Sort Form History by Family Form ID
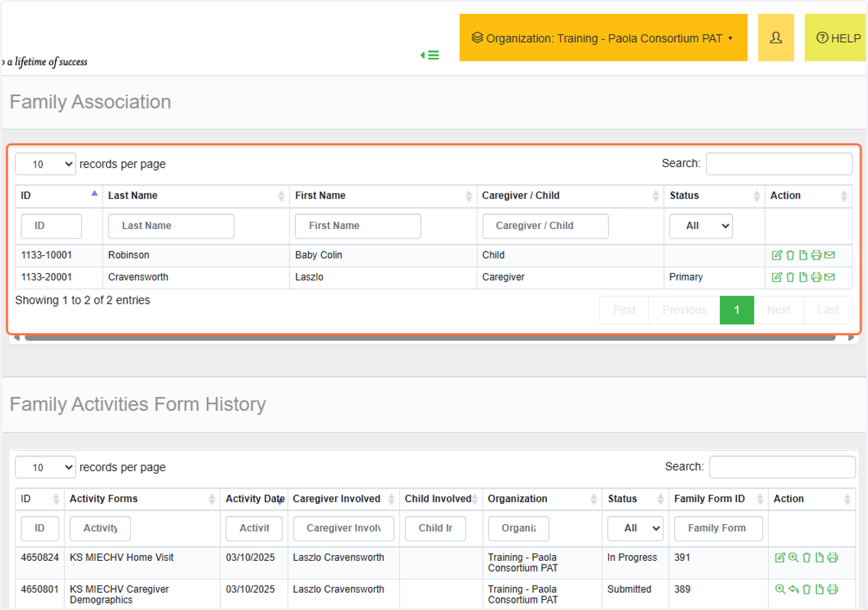This screenshot has width=868, height=610. point(719,499)
